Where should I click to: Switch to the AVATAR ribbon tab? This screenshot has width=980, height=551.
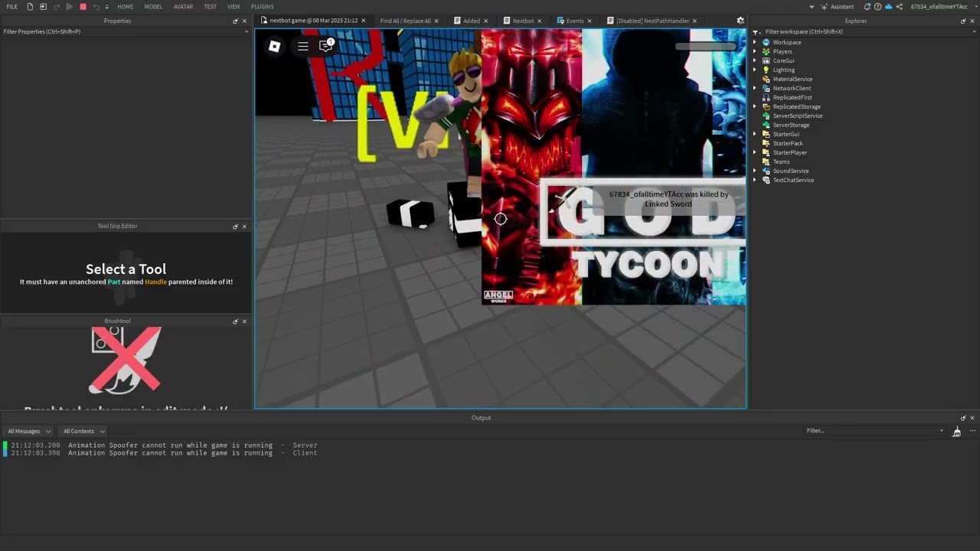(183, 7)
